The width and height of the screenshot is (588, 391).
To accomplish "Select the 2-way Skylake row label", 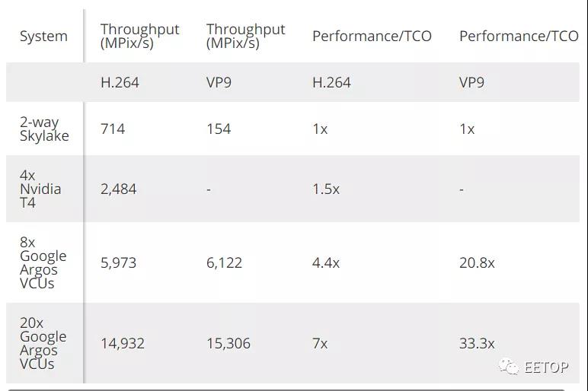I will 44,129.
